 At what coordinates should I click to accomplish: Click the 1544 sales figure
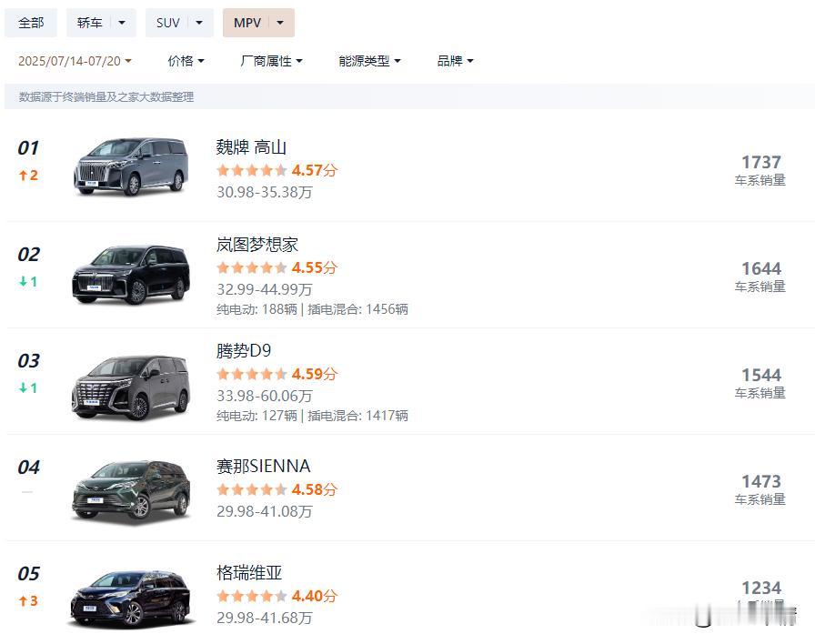(761, 376)
